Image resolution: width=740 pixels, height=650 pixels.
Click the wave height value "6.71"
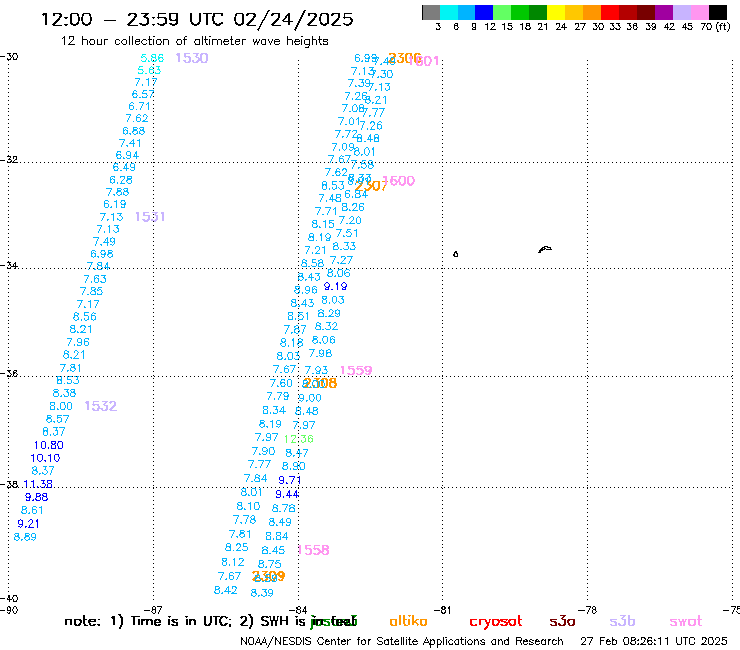(x=139, y=106)
